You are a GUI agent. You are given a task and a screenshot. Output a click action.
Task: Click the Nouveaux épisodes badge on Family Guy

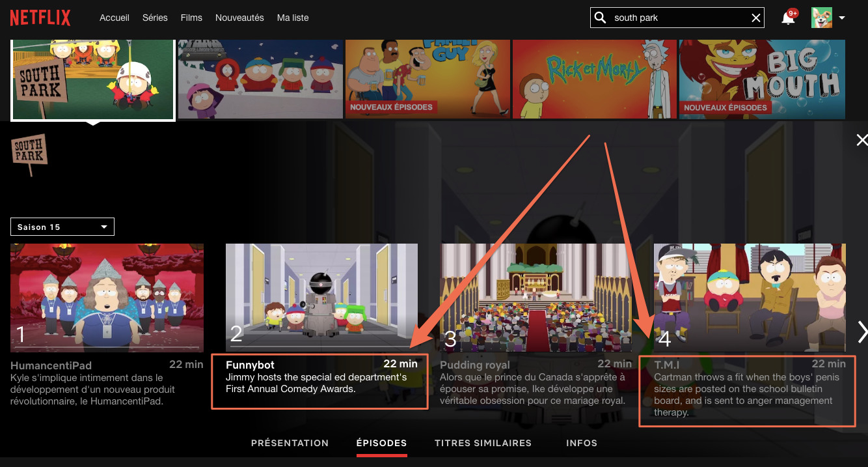point(391,107)
